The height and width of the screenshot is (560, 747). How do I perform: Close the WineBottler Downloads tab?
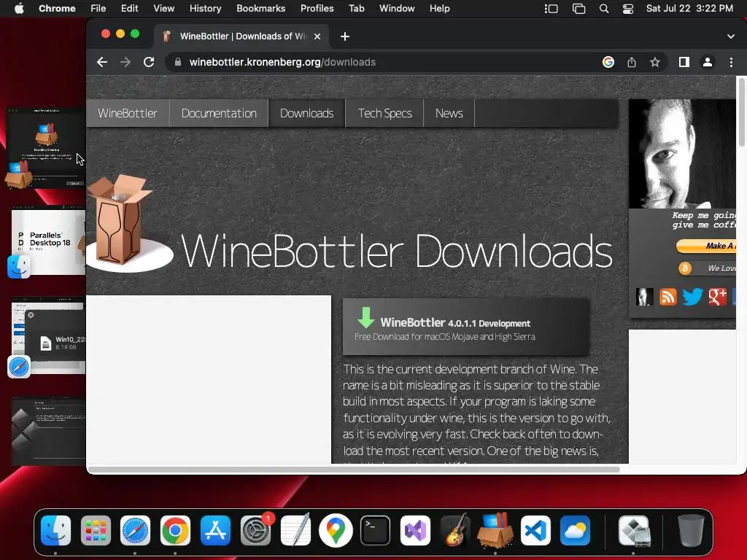[x=317, y=36]
